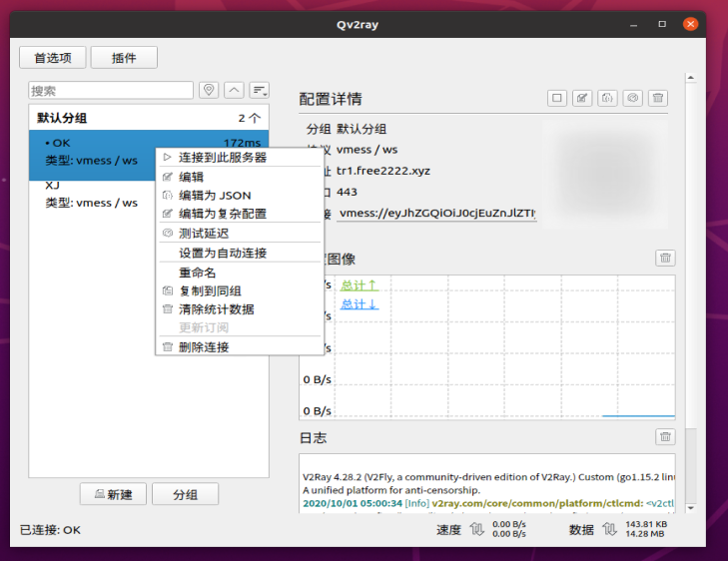
Task: Toggle the 总计↓ download legend link
Action: [x=359, y=304]
